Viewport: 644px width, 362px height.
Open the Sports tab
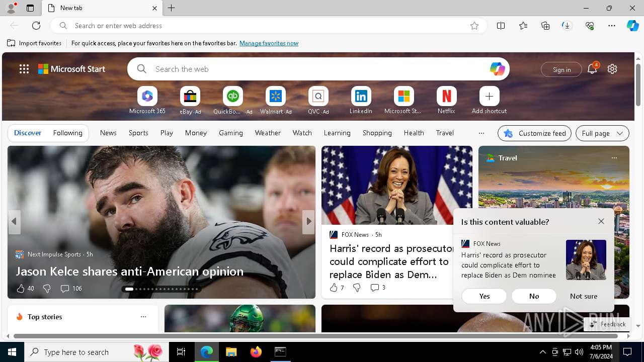pos(138,133)
